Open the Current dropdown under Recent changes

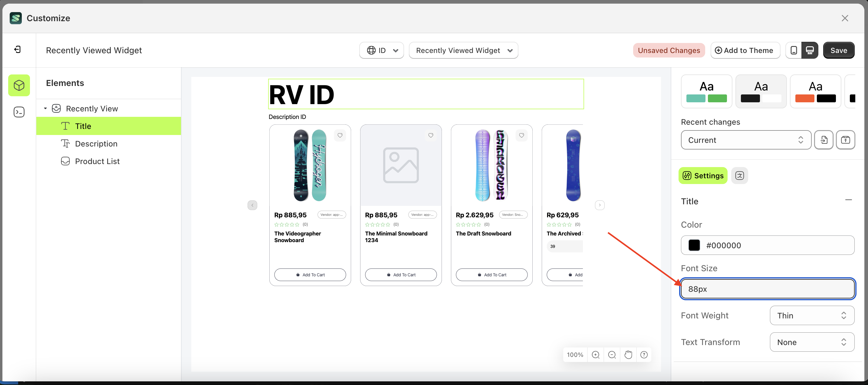click(745, 140)
